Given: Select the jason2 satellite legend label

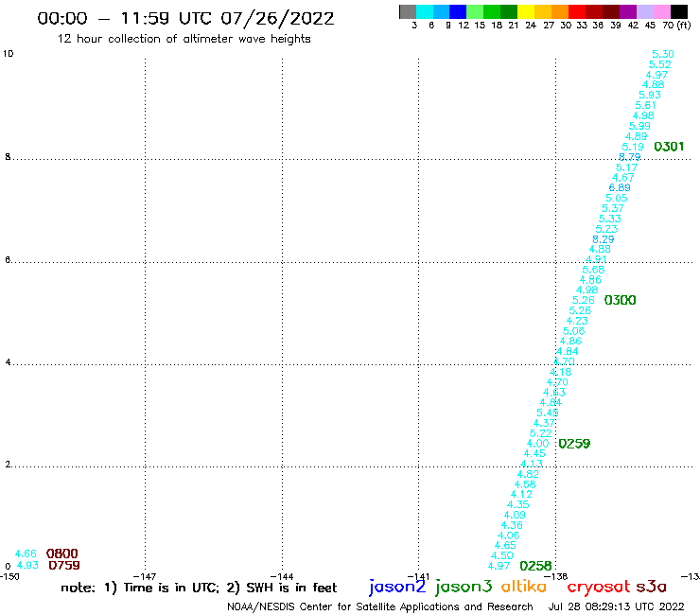Looking at the screenshot, I should (x=397, y=587).
